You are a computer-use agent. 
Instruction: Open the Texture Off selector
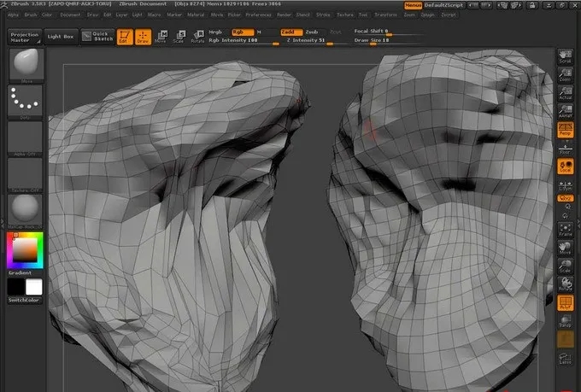point(25,174)
